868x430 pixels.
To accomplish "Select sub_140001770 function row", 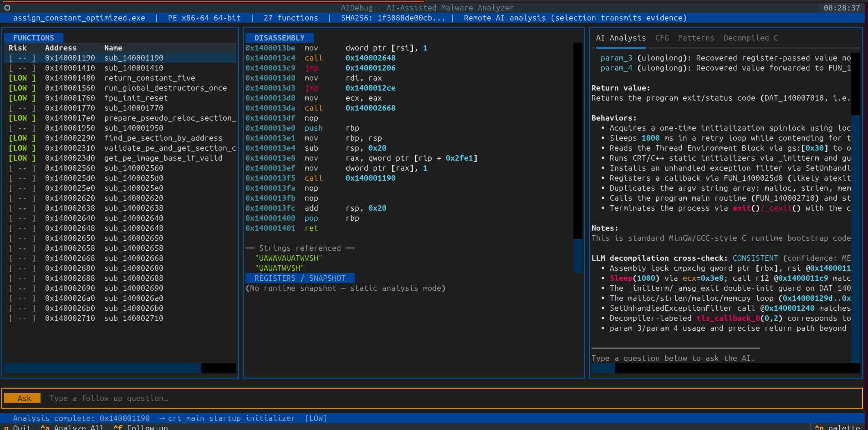I will tap(120, 108).
